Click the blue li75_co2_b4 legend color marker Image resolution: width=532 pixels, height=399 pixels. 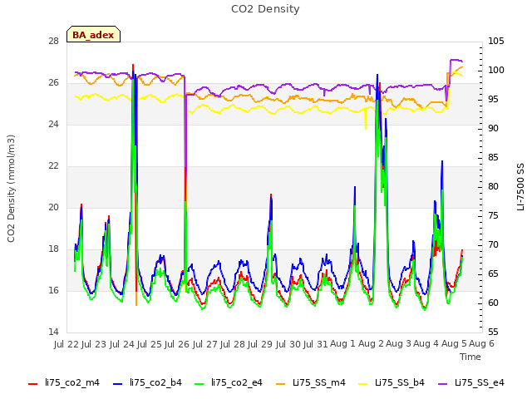click(117, 384)
